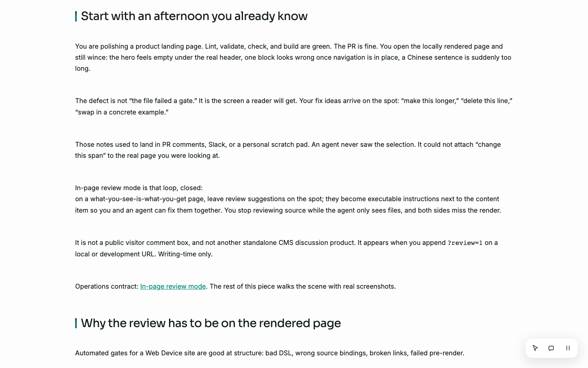Click the paragraph starting 'It is not a public visitor'

pos(286,248)
